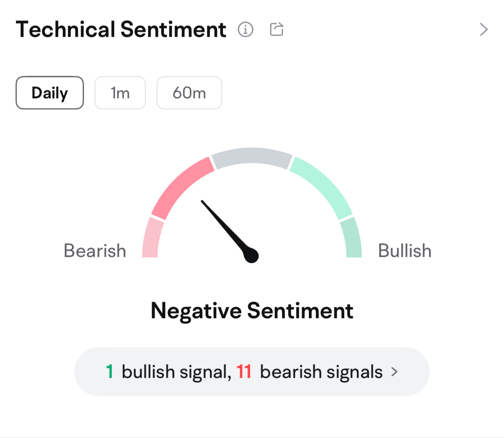Click the Technical Sentiment title
The image size is (504, 438).
121,29
